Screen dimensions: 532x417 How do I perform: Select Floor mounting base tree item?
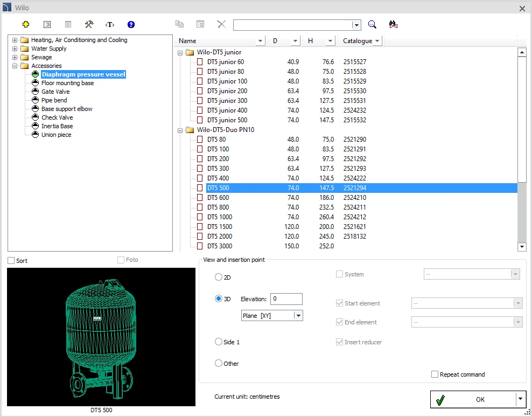(x=67, y=83)
